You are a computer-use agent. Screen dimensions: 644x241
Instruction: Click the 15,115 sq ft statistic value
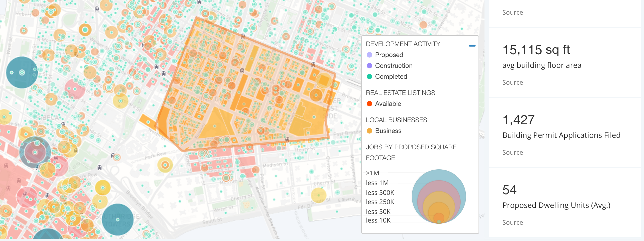click(536, 50)
